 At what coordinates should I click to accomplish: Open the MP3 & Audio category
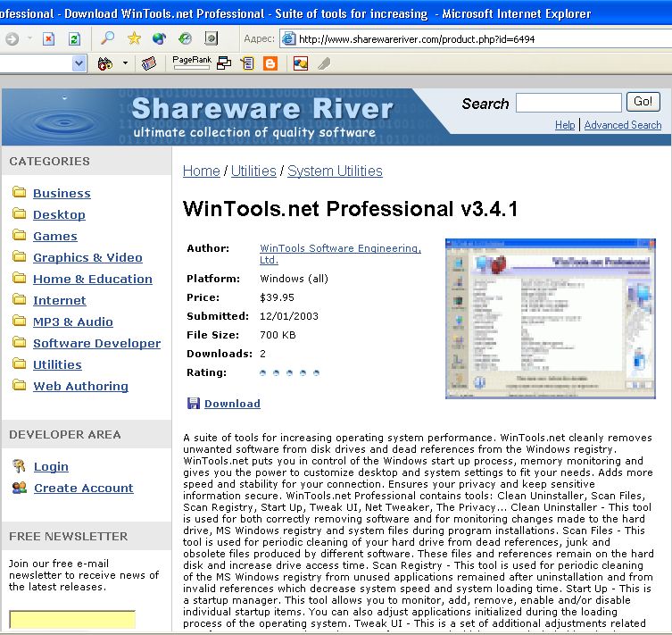(73, 322)
